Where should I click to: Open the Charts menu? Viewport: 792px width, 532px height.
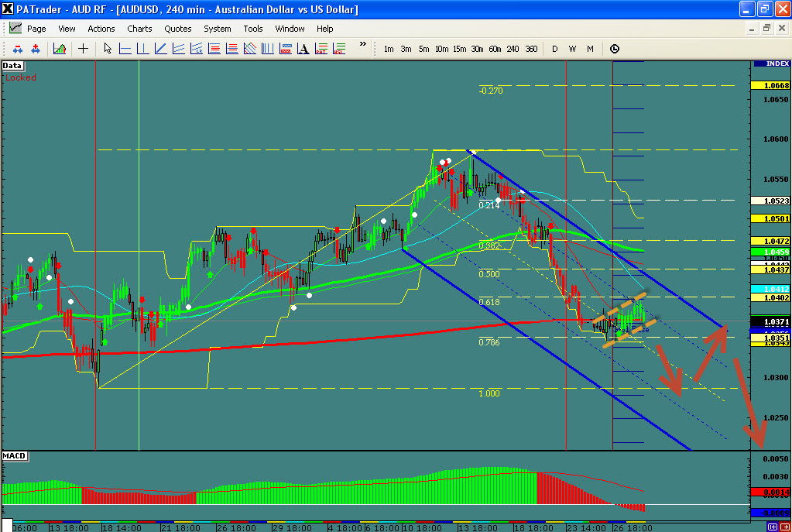click(x=139, y=29)
